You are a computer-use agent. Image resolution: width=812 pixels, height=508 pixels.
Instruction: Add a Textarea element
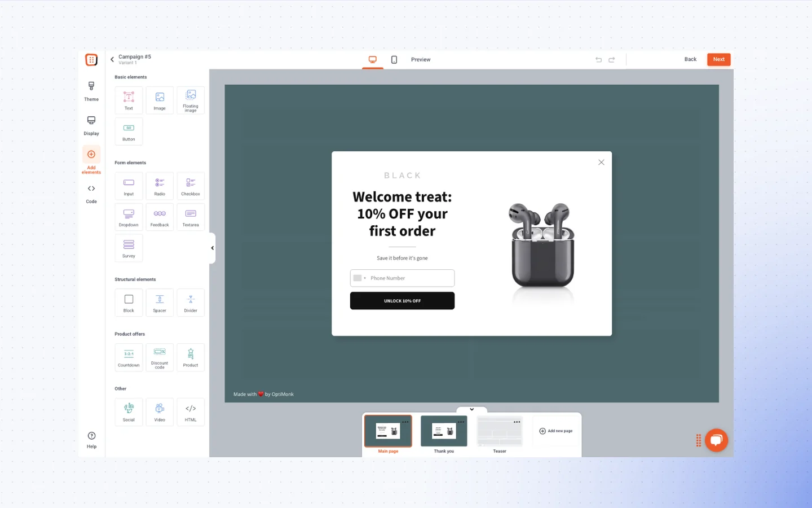pyautogui.click(x=191, y=217)
